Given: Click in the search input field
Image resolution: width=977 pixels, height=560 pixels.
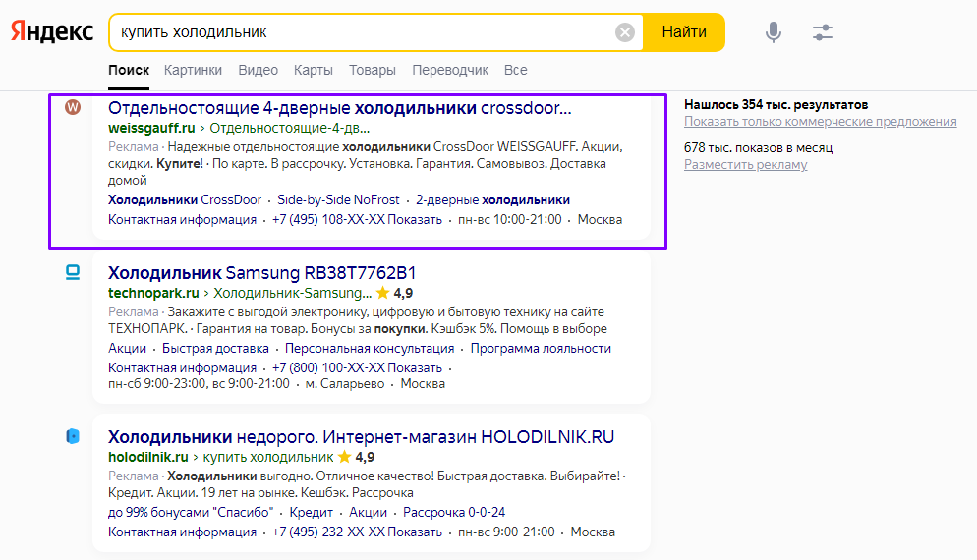Looking at the screenshot, I should [364, 32].
